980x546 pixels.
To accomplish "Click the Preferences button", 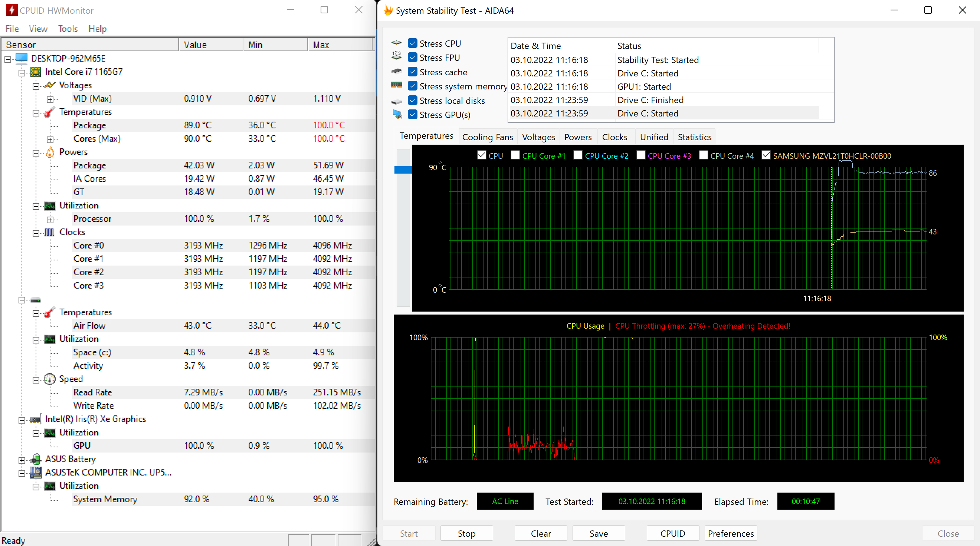I will pyautogui.click(x=730, y=533).
